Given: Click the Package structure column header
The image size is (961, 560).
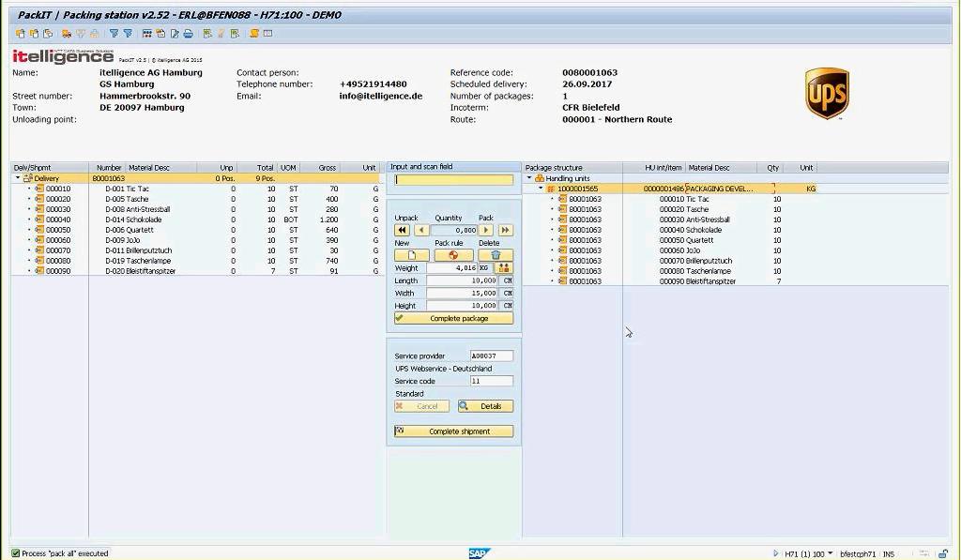Looking at the screenshot, I should [x=572, y=167].
